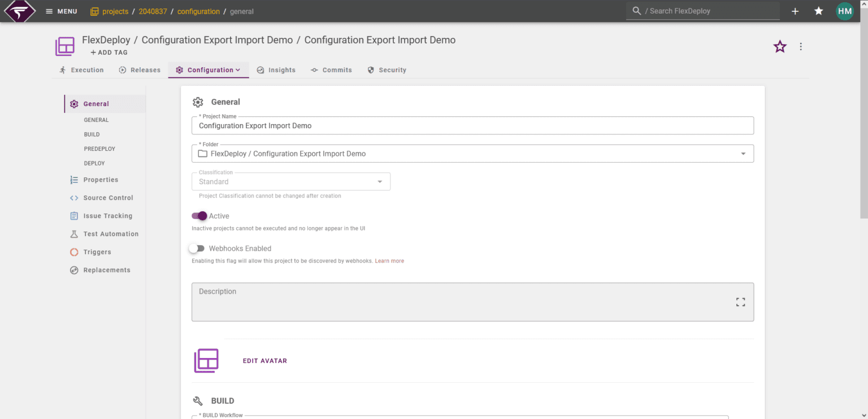
Task: Open the Classification Standard dropdown
Action: pos(291,182)
